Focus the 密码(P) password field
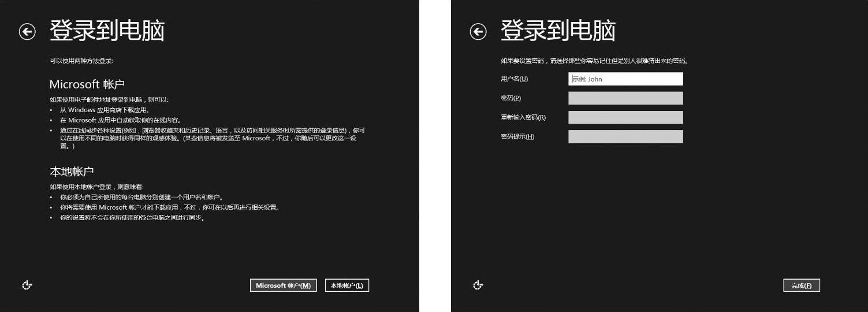The width and height of the screenshot is (868, 312). (625, 98)
